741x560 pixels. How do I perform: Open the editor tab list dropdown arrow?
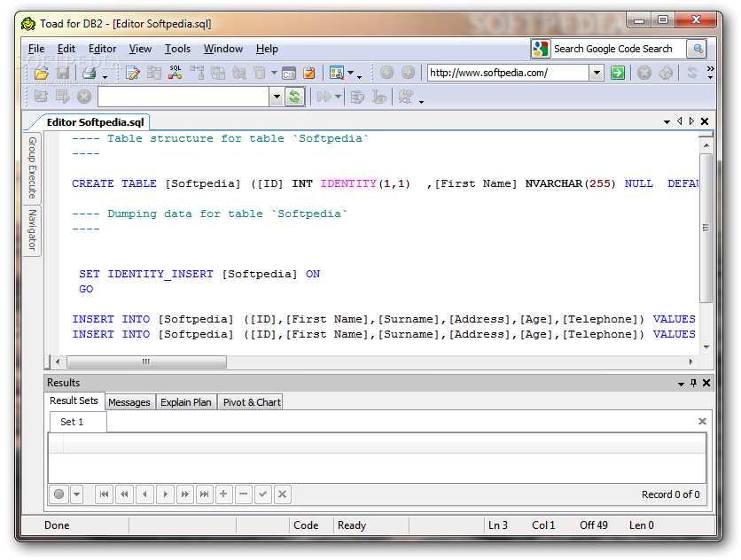click(x=667, y=121)
